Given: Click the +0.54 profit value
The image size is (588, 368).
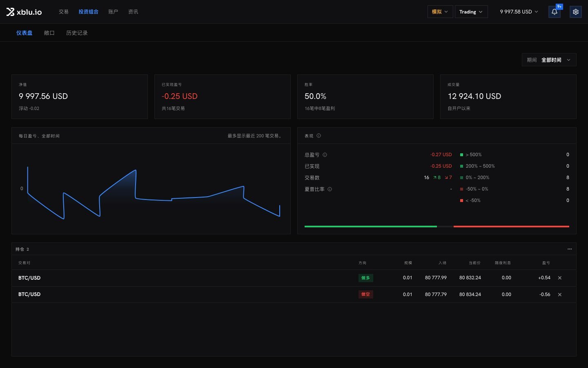Looking at the screenshot, I should click(x=544, y=278).
